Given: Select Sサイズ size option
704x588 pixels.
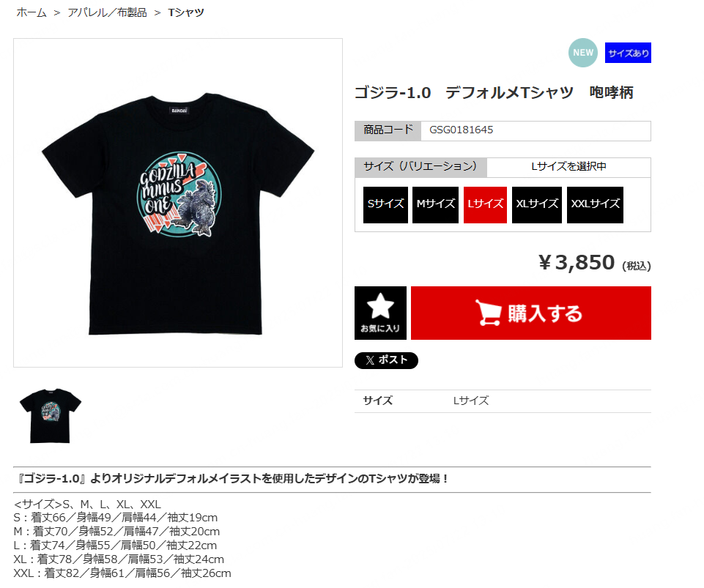Looking at the screenshot, I should click(385, 205).
